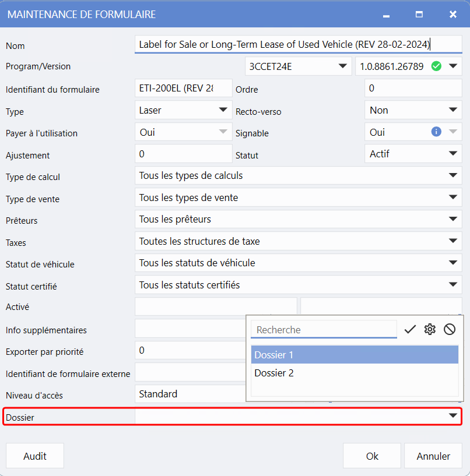470x476 pixels.
Task: Click the clear (prohibited circle) icon
Action: tap(450, 330)
